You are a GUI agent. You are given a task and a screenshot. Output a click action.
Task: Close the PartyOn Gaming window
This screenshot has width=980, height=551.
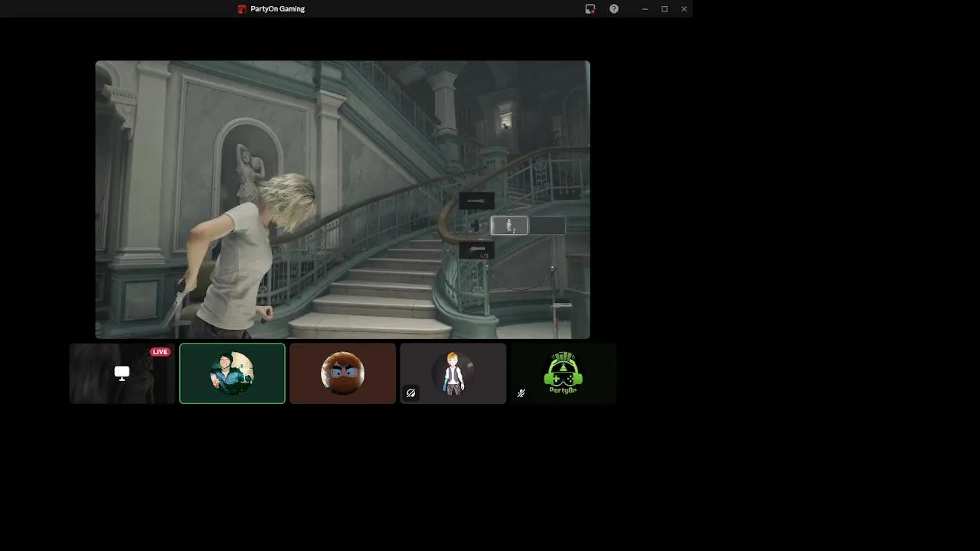pyautogui.click(x=684, y=9)
